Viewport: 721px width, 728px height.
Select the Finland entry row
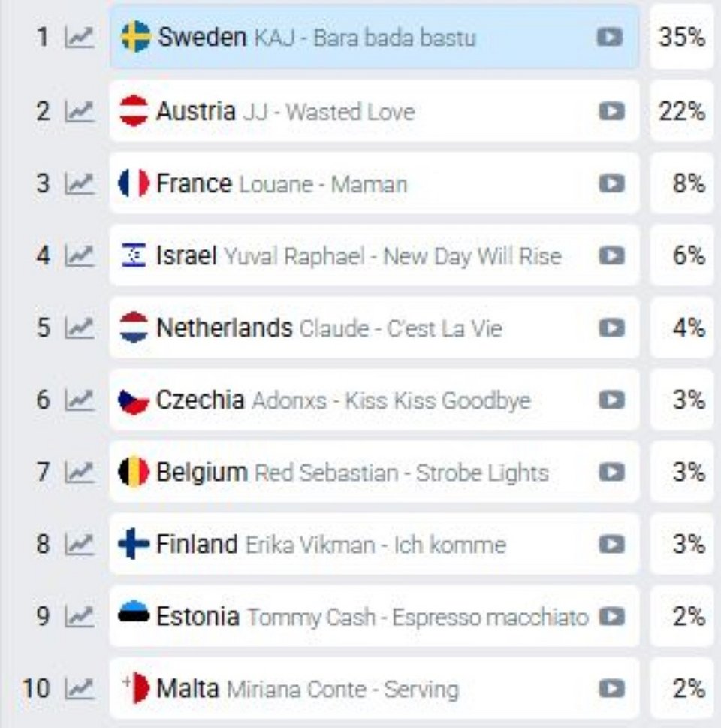coord(374,544)
